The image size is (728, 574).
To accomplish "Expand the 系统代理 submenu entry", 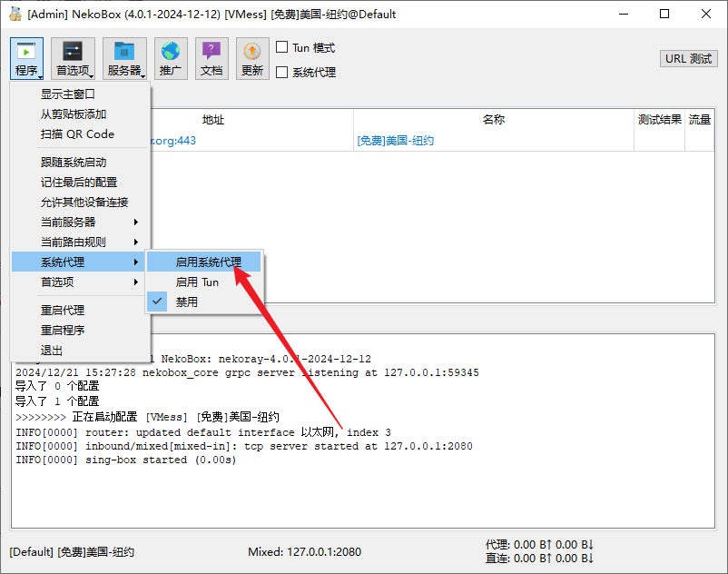I will coord(80,262).
